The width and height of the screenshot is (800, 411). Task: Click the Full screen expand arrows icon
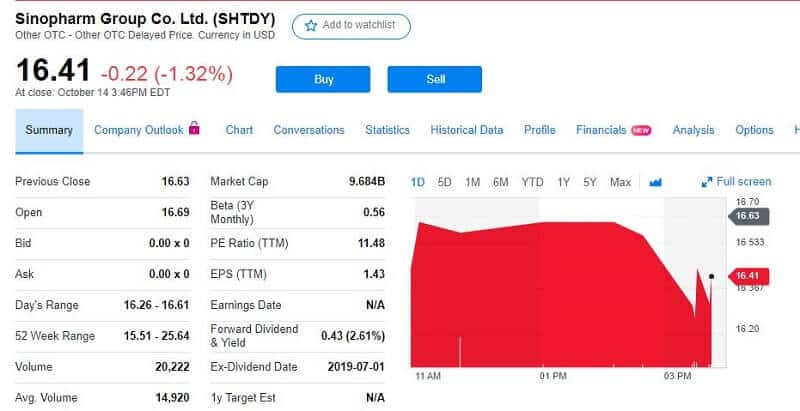pyautogui.click(x=707, y=182)
